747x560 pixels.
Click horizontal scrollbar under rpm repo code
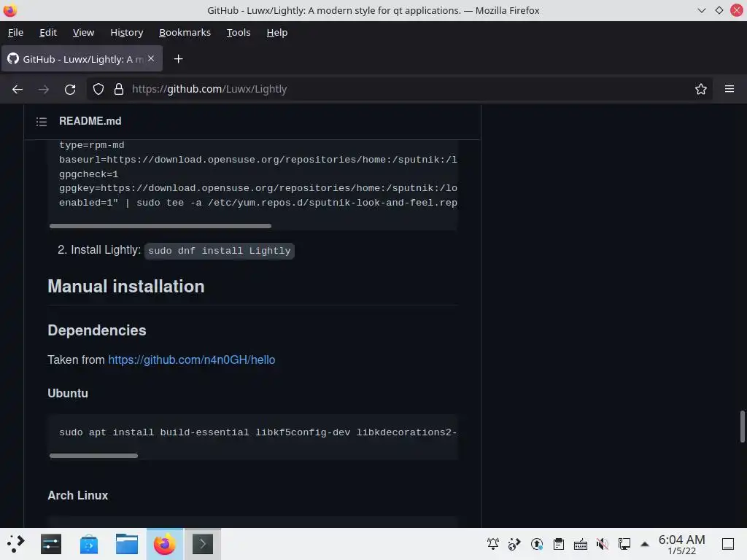160,226
